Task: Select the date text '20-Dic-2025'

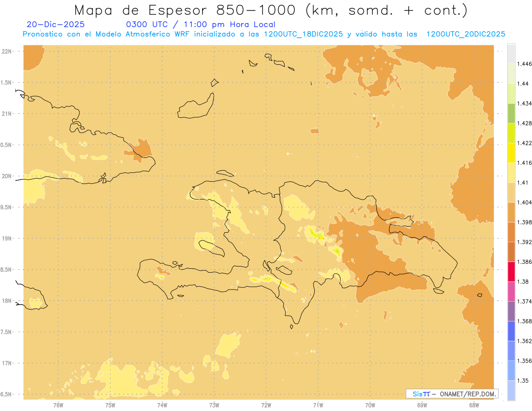Action: 56,24
